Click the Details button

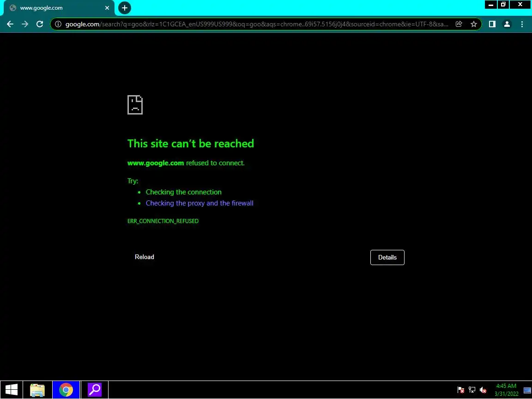coord(387,258)
